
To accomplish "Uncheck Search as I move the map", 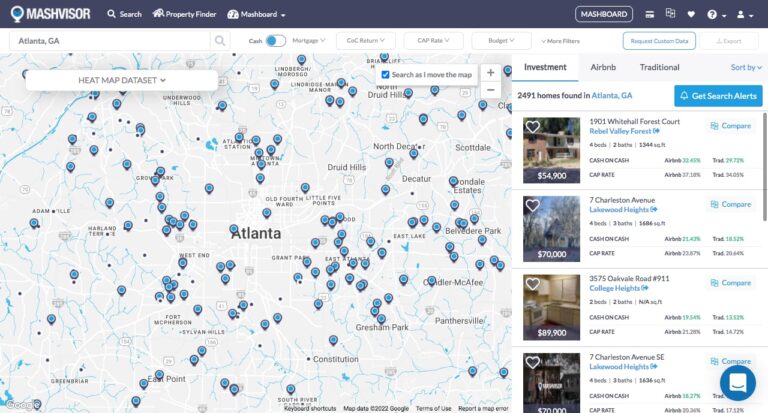I will point(386,75).
